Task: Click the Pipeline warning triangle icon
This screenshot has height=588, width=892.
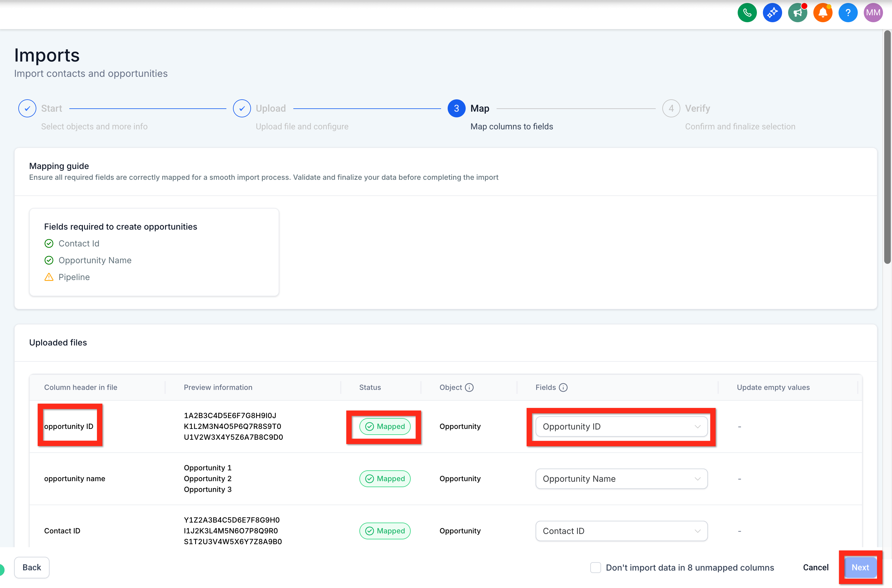Action: [49, 277]
